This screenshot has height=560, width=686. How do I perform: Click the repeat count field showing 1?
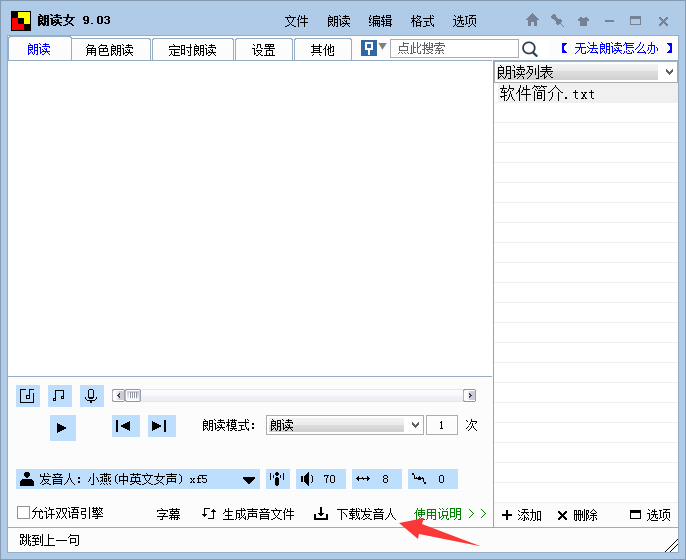[x=442, y=425]
